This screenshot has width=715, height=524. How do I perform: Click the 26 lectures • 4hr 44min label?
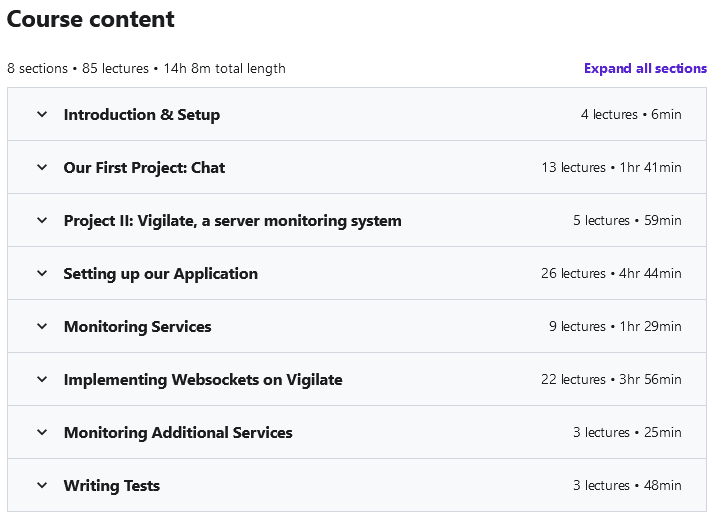tap(611, 274)
